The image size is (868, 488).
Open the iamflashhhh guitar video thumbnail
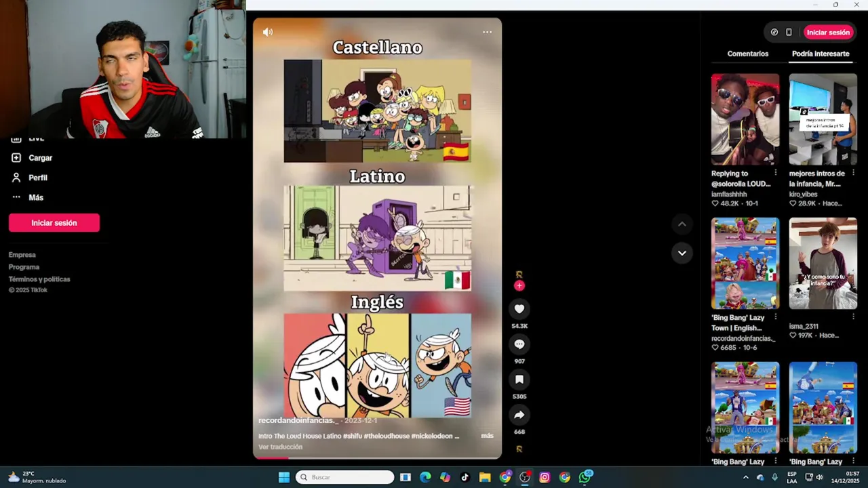745,119
